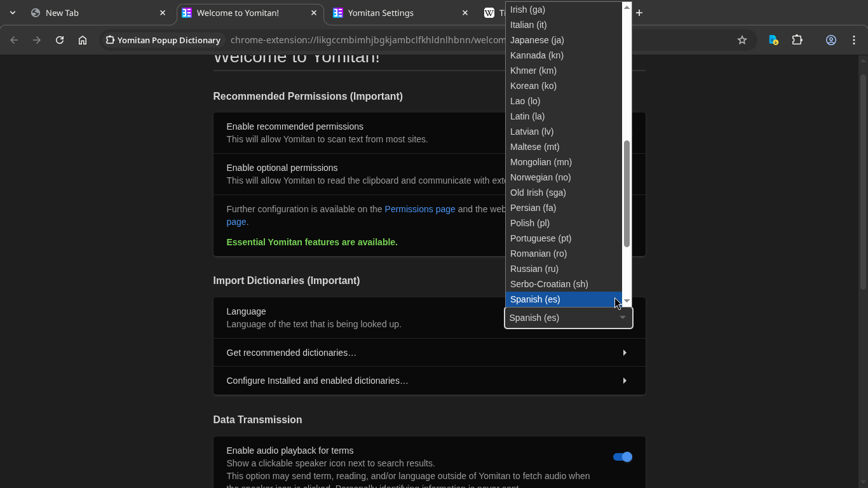Choose Korean (ko) in the language list
Image resolution: width=868 pixels, height=488 pixels.
[533, 86]
